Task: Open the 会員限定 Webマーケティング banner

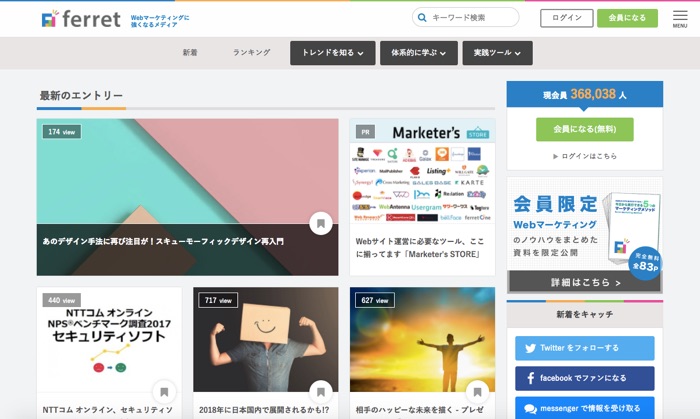Action: coord(584,236)
